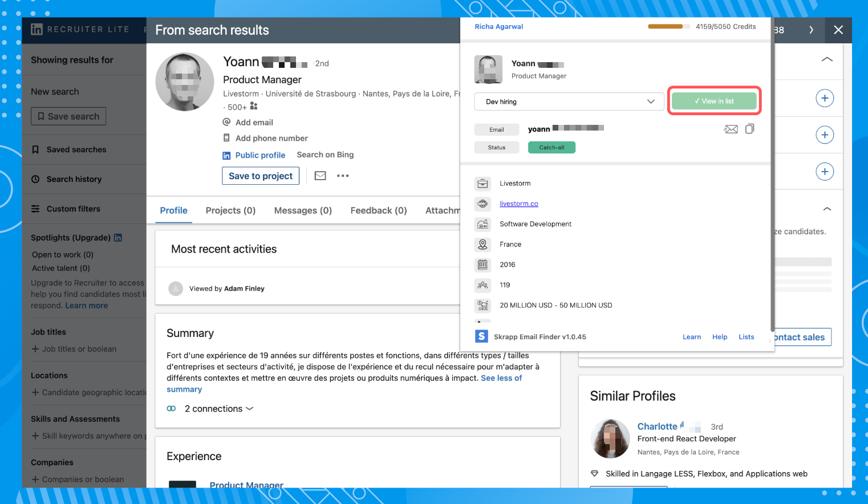Image resolution: width=868 pixels, height=504 pixels.
Task: Click the LinkedIn icon next to Public profile
Action: click(226, 155)
